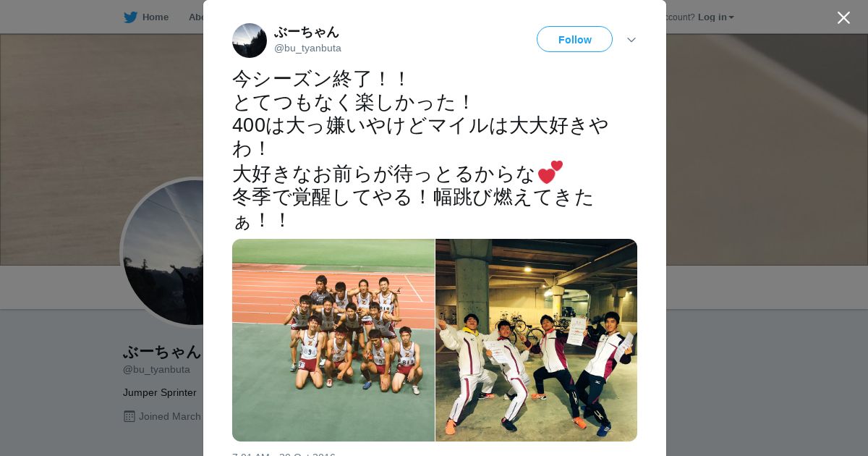Open the track team group photo
This screenshot has width=868, height=456.
[333, 340]
